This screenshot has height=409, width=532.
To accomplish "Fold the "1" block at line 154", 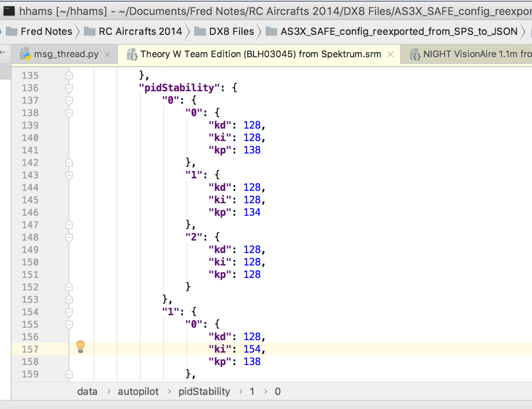I will (69, 312).
